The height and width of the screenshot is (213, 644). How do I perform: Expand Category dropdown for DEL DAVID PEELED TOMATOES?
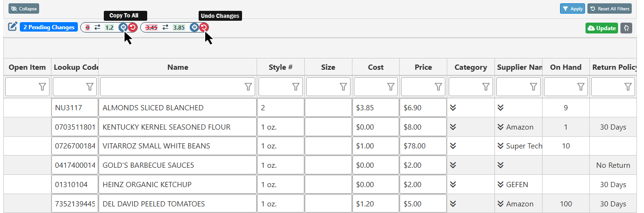coord(453,204)
